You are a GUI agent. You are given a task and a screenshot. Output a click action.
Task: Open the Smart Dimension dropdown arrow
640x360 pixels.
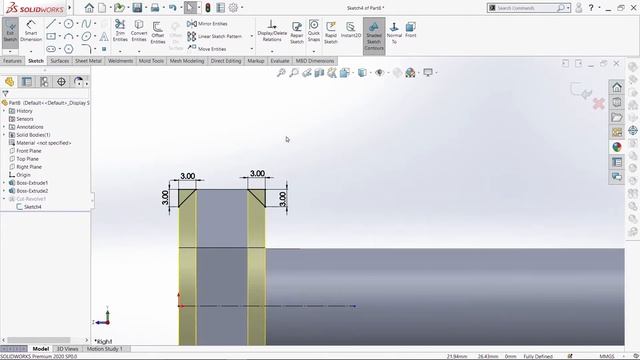coord(31,51)
